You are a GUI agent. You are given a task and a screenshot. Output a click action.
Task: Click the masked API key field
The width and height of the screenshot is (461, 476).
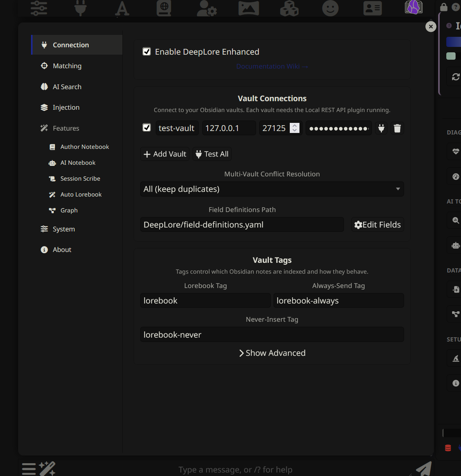point(339,128)
